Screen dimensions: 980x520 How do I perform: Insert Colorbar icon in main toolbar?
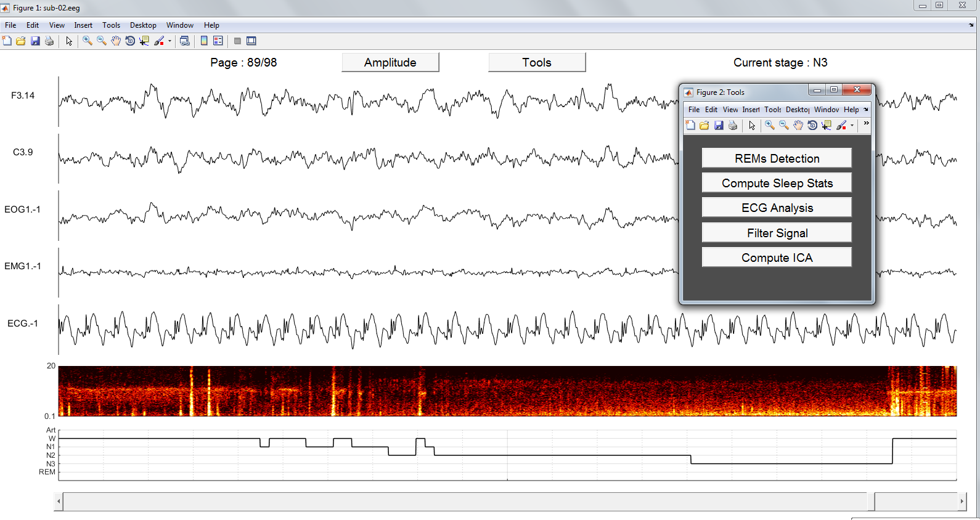click(x=204, y=41)
